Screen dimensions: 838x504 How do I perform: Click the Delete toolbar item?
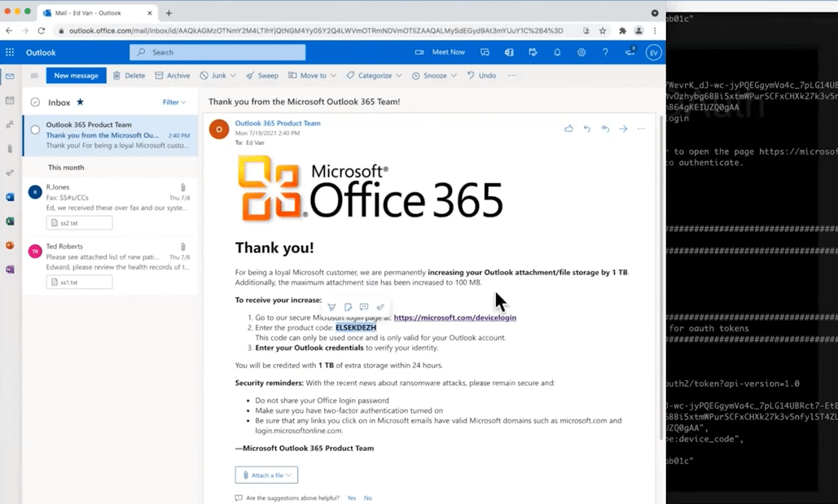coord(129,76)
